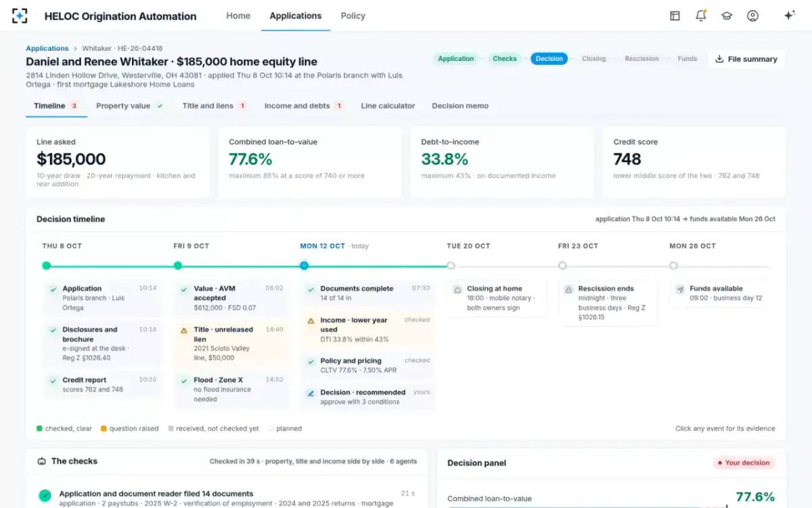This screenshot has width=812, height=508.
Task: Click the robot icon beside The checks
Action: coord(42,461)
